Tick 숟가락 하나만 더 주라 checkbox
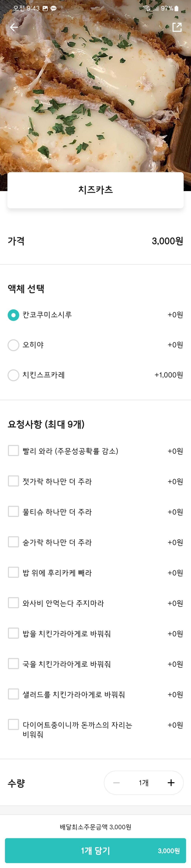Image resolution: width=191 pixels, height=868 pixels. [x=14, y=542]
